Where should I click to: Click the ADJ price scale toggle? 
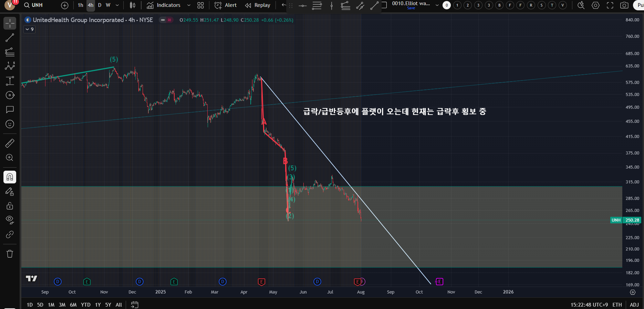coord(634,305)
